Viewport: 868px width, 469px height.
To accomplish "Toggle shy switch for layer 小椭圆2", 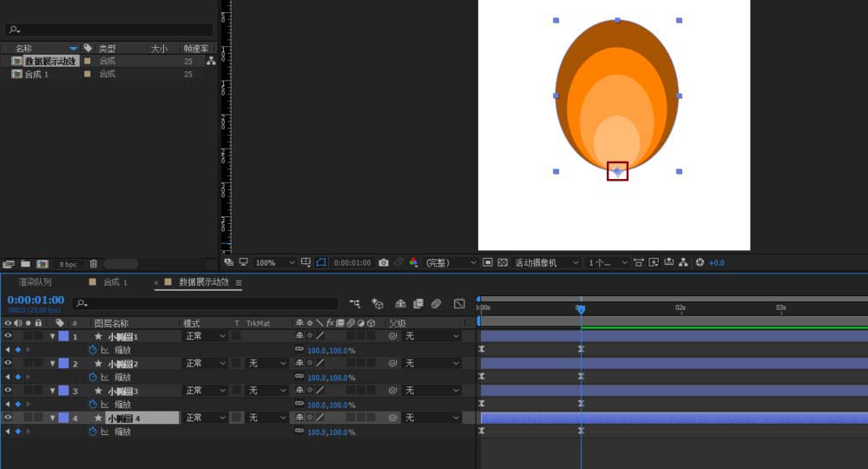I will (299, 363).
